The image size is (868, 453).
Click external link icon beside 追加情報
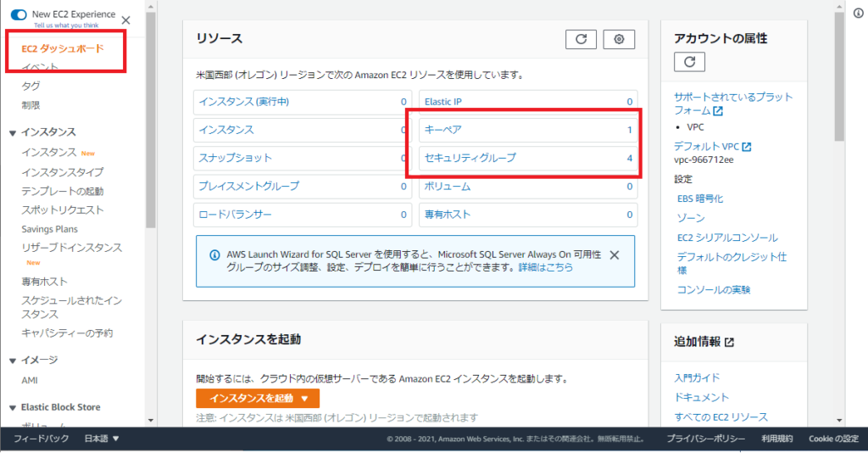tap(729, 342)
